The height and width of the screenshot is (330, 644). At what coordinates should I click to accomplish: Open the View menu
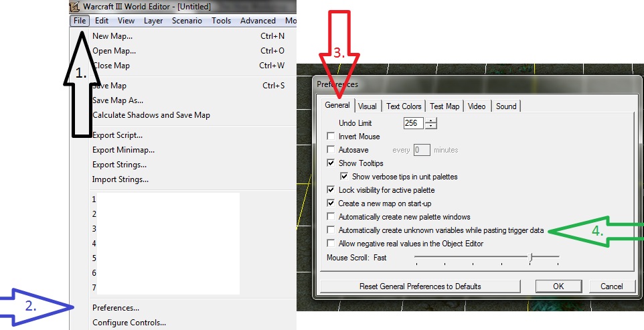pos(126,21)
